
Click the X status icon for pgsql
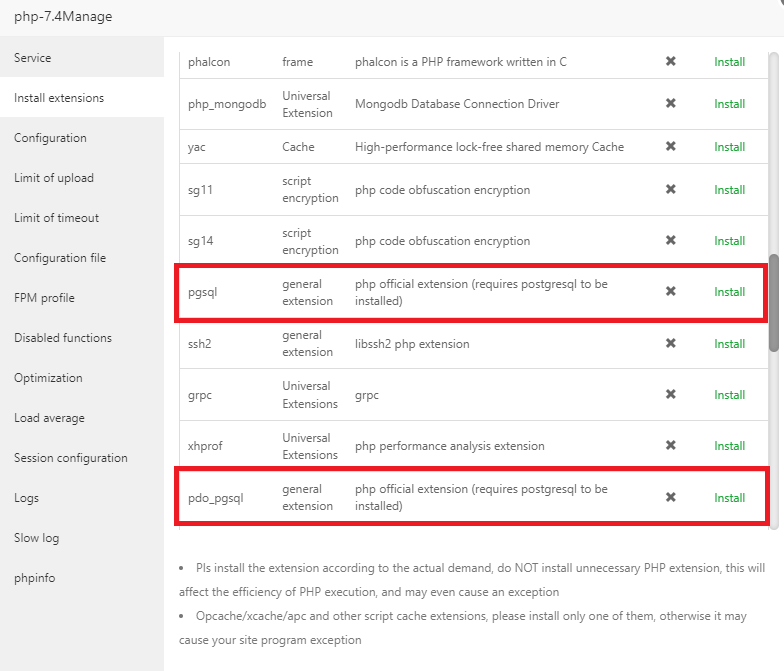click(x=671, y=292)
